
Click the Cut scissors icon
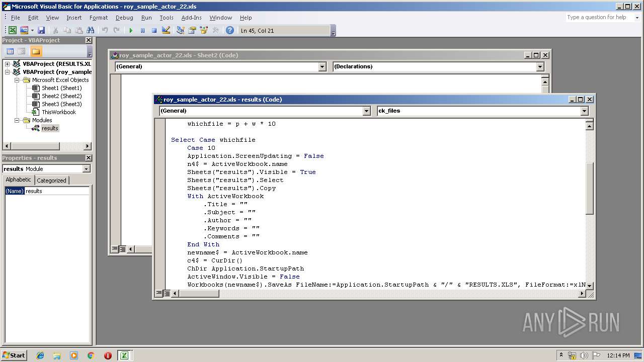click(x=55, y=30)
